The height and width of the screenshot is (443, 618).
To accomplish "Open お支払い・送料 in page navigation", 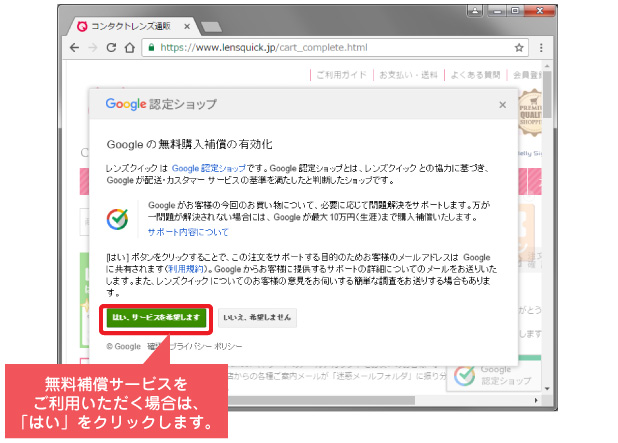I will click(x=408, y=75).
